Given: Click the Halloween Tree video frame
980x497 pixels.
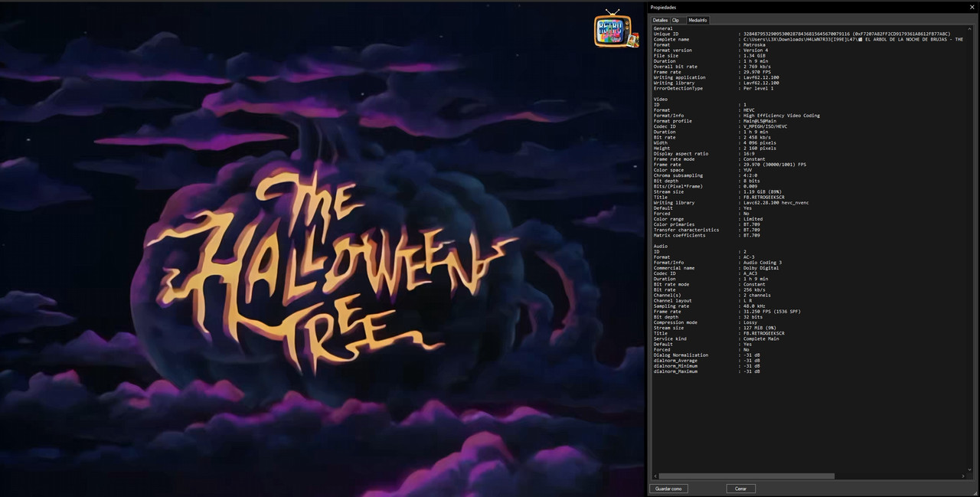Looking at the screenshot, I should click(322, 250).
